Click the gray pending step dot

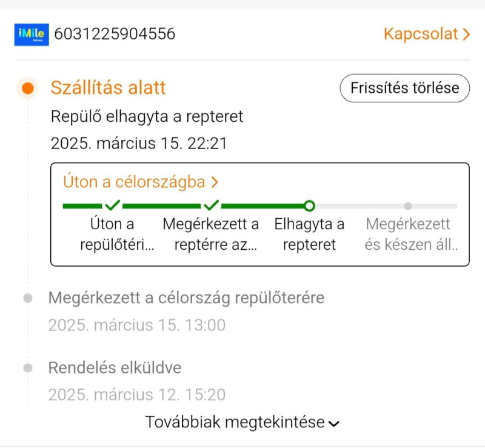[408, 206]
